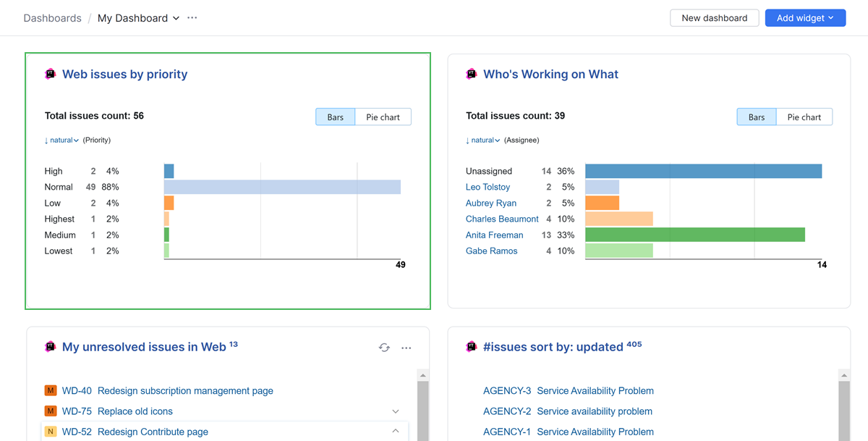
Task: Switch Web issues by priority to Pie chart
Action: 383,117
